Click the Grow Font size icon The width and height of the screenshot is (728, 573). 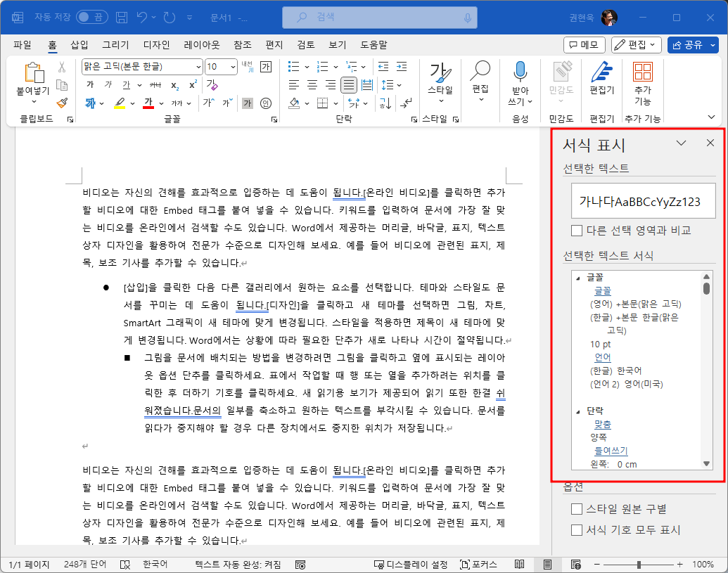click(209, 103)
